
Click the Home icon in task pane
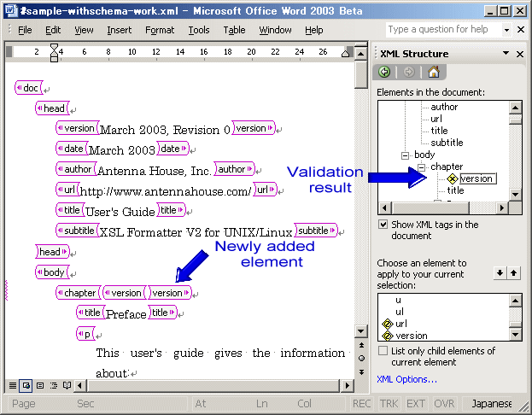434,72
